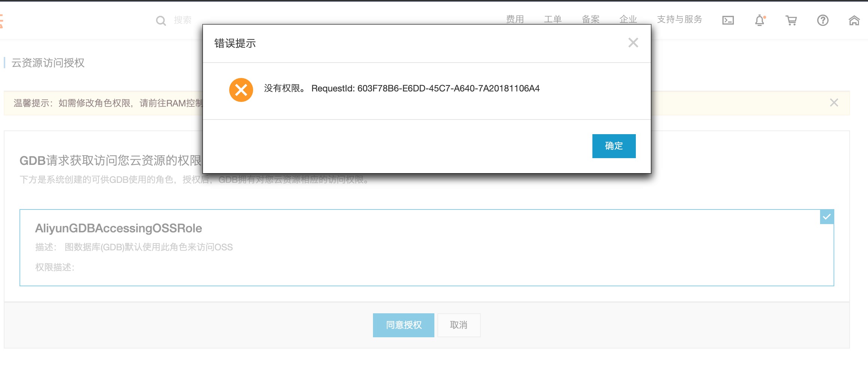Click the orange menu icon at top left
Image resolution: width=868 pixels, height=368 pixels.
coord(1,21)
